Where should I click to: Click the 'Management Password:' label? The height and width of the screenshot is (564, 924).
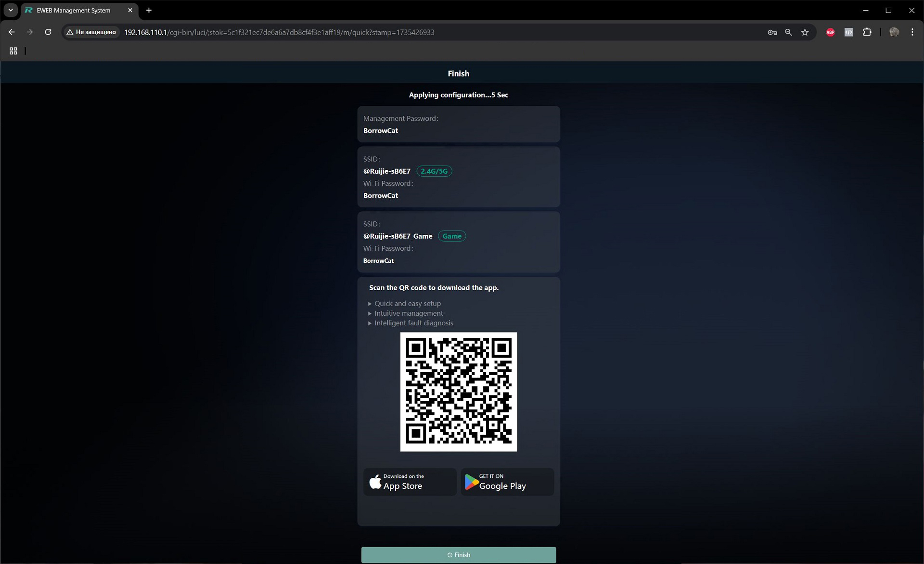pyautogui.click(x=401, y=118)
